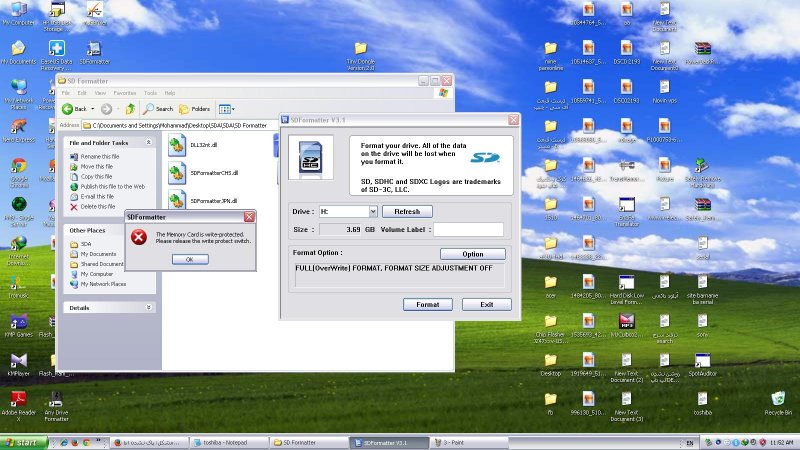
Task: Switch to 3 - Paint taskbar button
Action: (x=468, y=442)
